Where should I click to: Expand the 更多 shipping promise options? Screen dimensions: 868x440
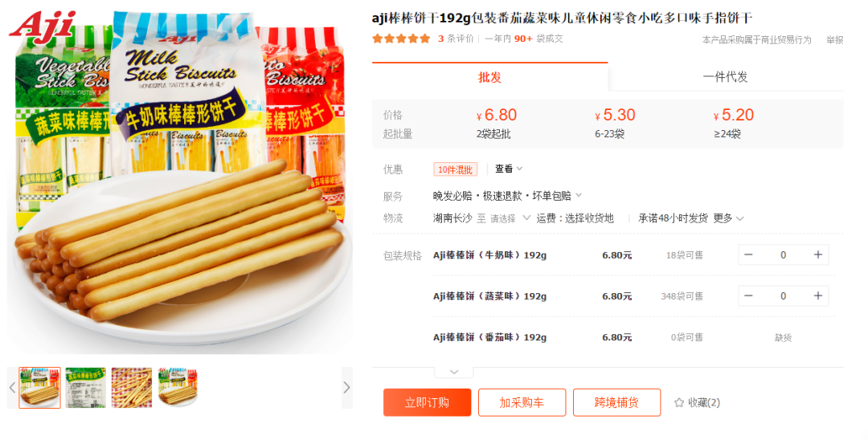728,218
